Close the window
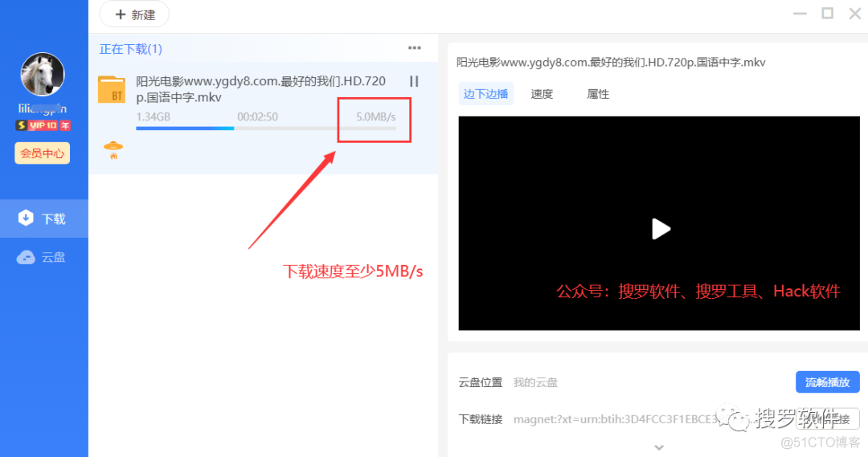 (x=854, y=14)
